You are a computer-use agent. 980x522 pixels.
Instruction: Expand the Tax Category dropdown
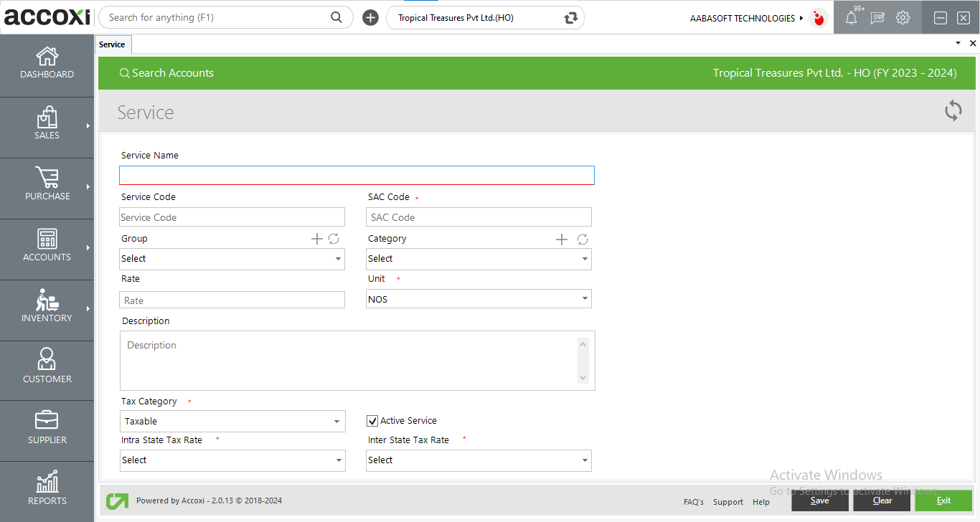click(x=232, y=422)
